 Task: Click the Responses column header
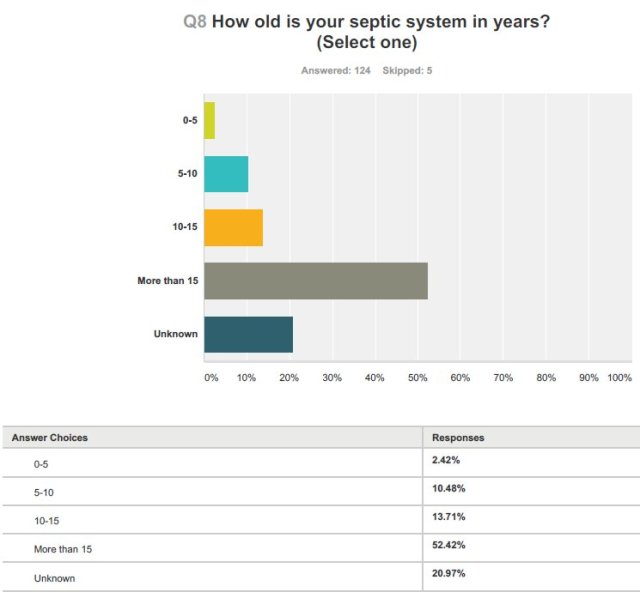click(458, 438)
